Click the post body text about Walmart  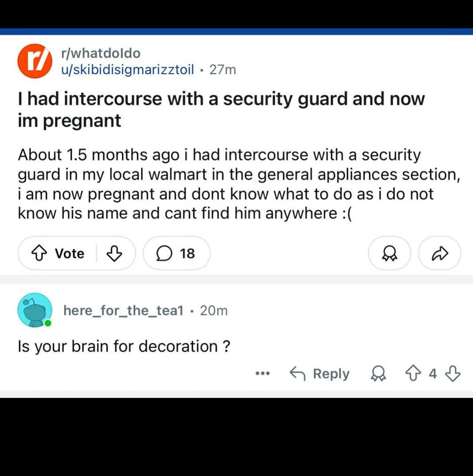238,184
